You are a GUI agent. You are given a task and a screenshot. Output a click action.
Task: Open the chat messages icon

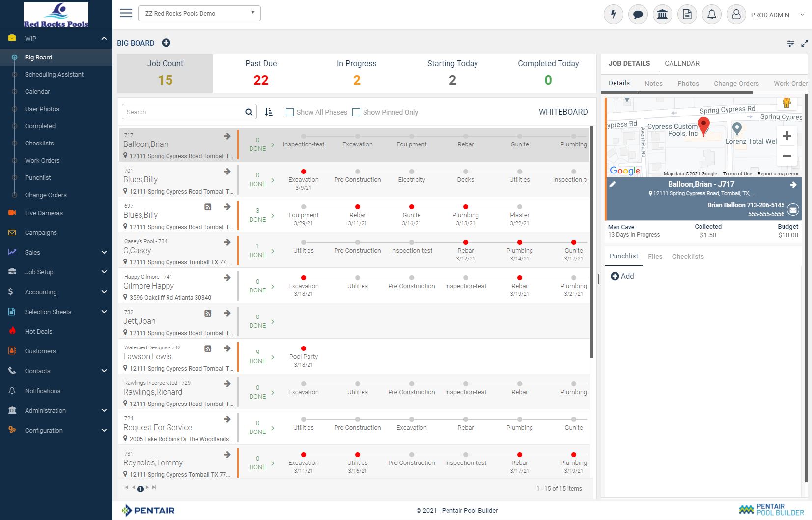(x=638, y=14)
